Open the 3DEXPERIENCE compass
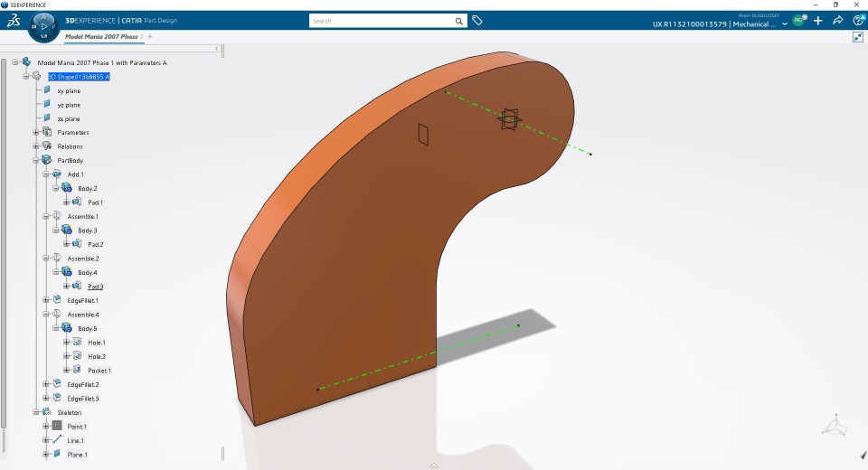The image size is (868, 470). point(43,26)
